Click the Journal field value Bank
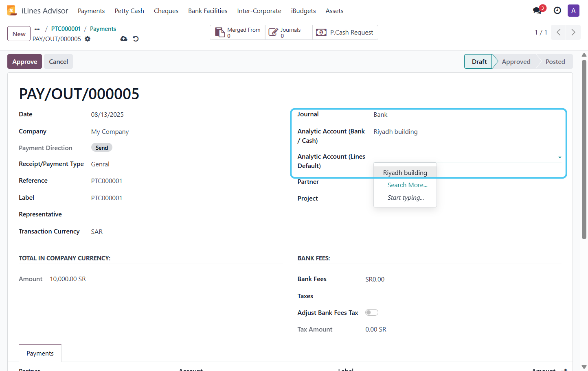 pos(380,115)
